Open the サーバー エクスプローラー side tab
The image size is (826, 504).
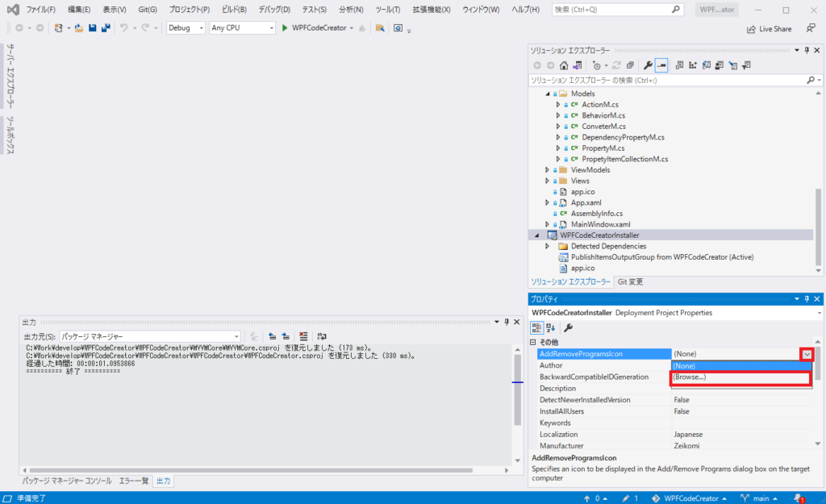(x=10, y=77)
